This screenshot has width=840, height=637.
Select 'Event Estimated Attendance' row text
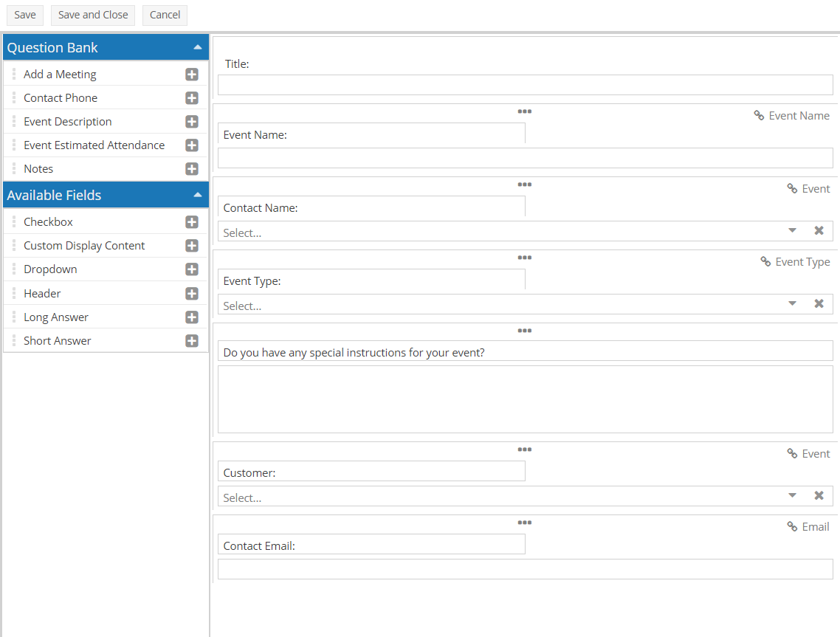click(94, 145)
